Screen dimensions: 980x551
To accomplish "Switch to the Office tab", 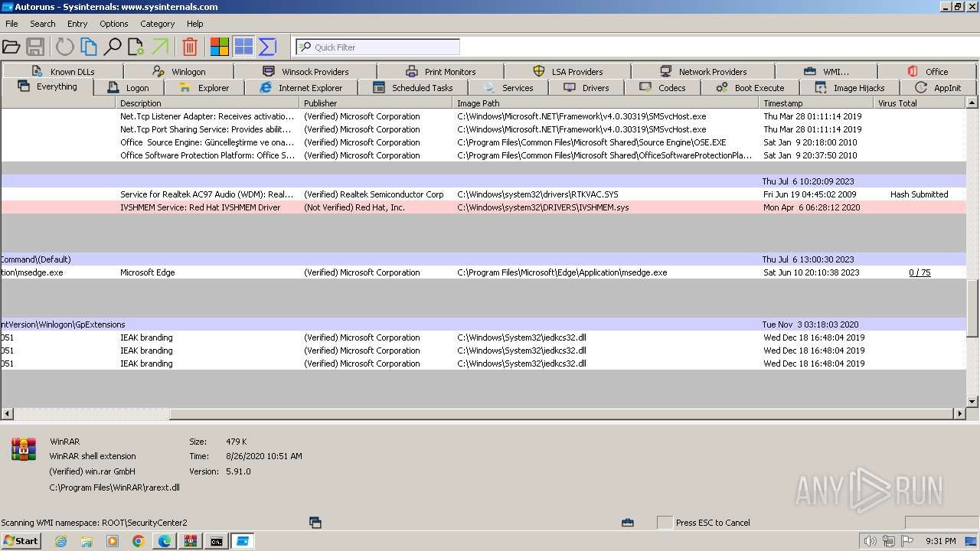I will [927, 71].
